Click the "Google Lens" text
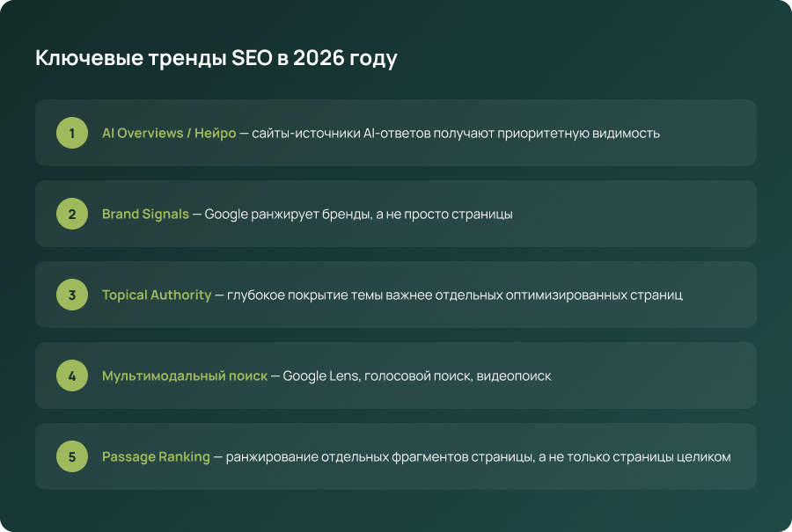The image size is (792, 532). (321, 376)
